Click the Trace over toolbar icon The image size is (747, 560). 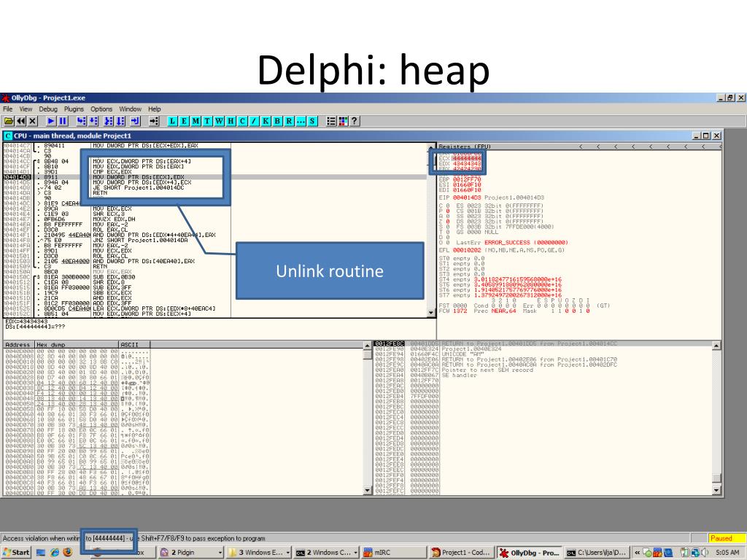click(x=120, y=121)
